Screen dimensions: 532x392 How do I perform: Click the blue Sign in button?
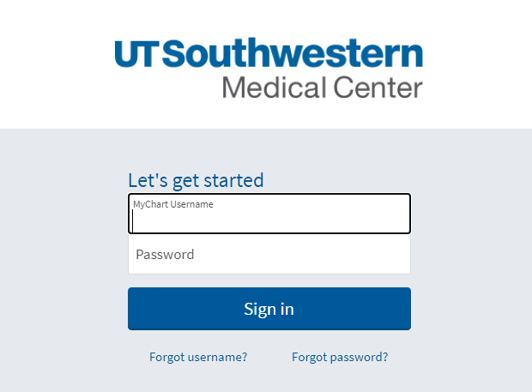pos(269,309)
